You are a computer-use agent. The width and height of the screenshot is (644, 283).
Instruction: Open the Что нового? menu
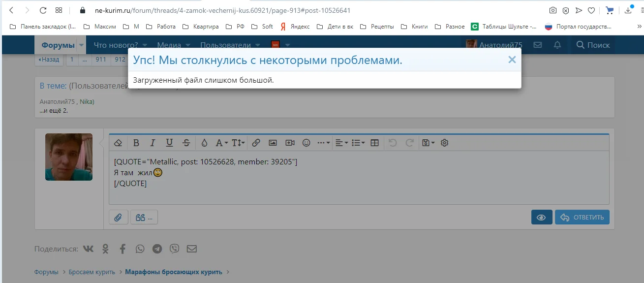116,45
